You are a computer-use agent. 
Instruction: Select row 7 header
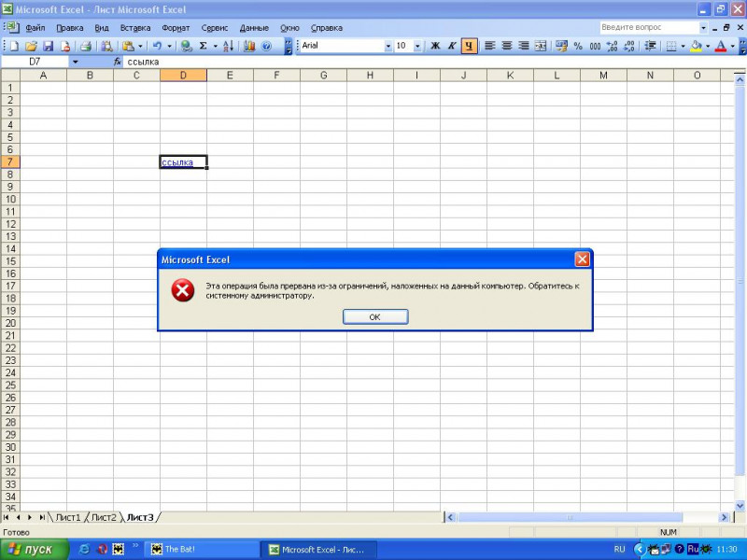tap(10, 161)
